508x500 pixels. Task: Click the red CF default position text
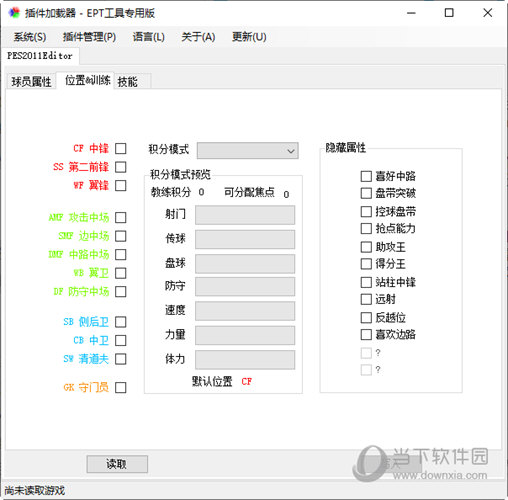(247, 381)
